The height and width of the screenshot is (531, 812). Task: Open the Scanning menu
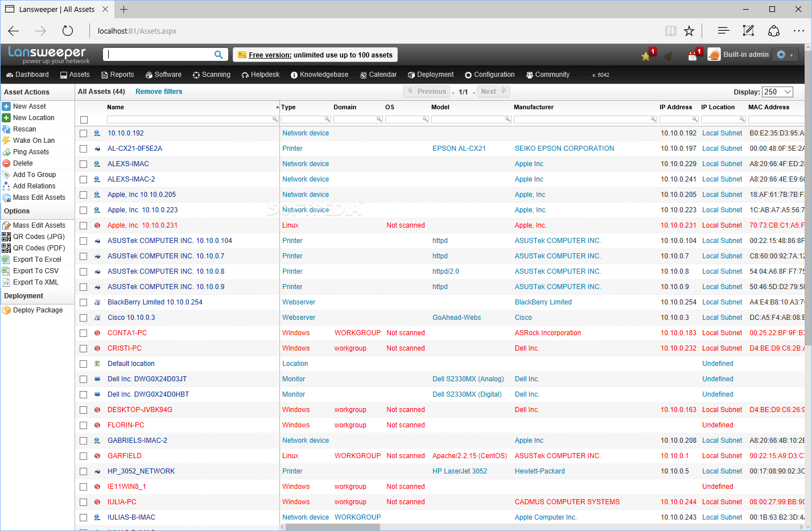click(212, 75)
